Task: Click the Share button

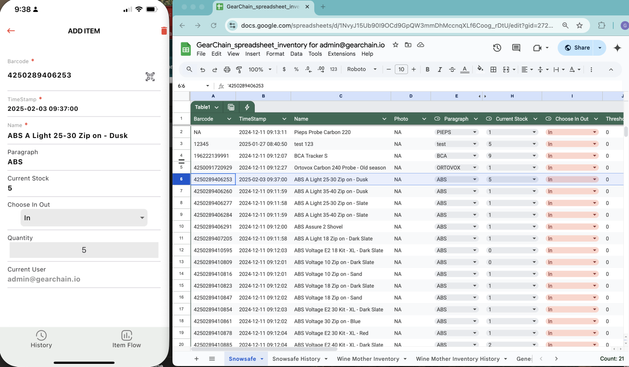Action: [x=577, y=48]
